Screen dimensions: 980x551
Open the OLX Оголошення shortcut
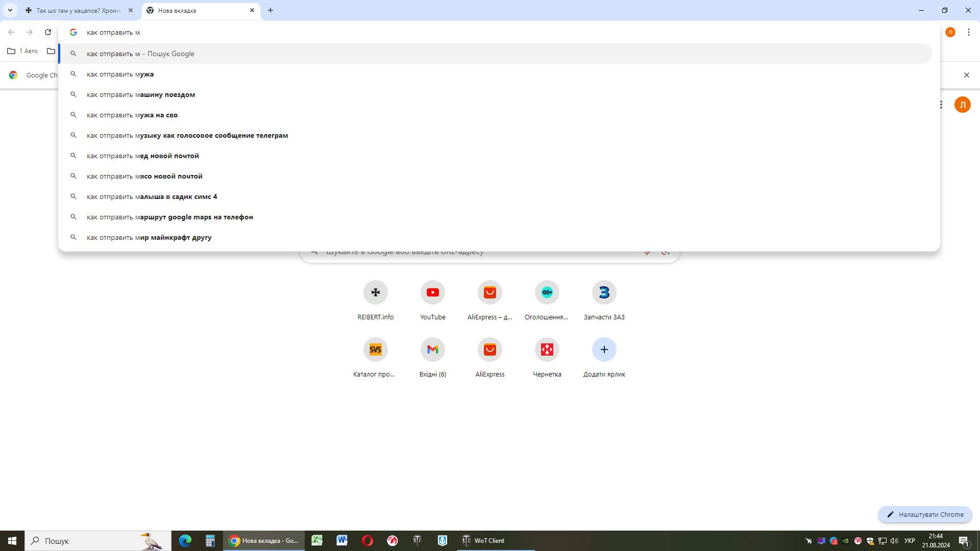click(x=547, y=293)
